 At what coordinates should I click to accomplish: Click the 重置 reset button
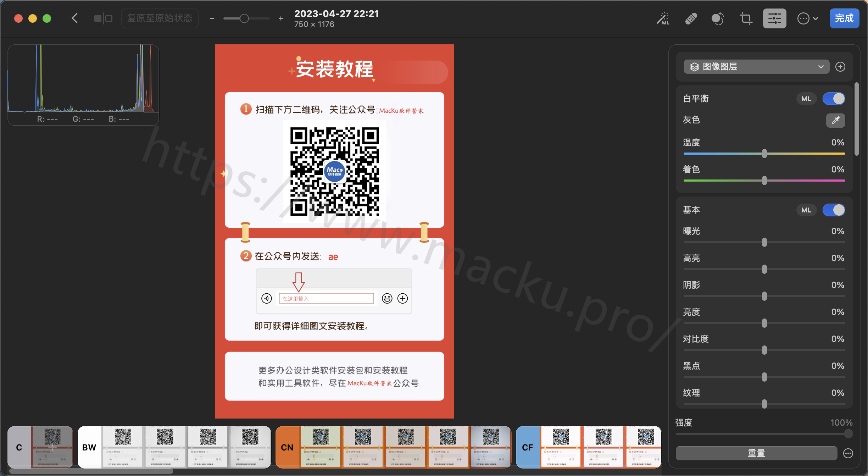pyautogui.click(x=756, y=453)
